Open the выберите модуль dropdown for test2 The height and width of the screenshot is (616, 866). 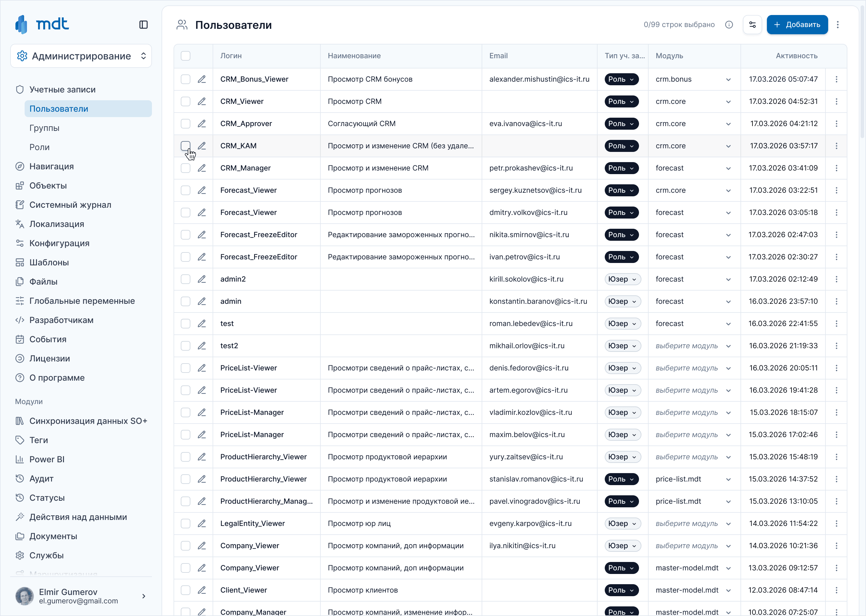693,346
